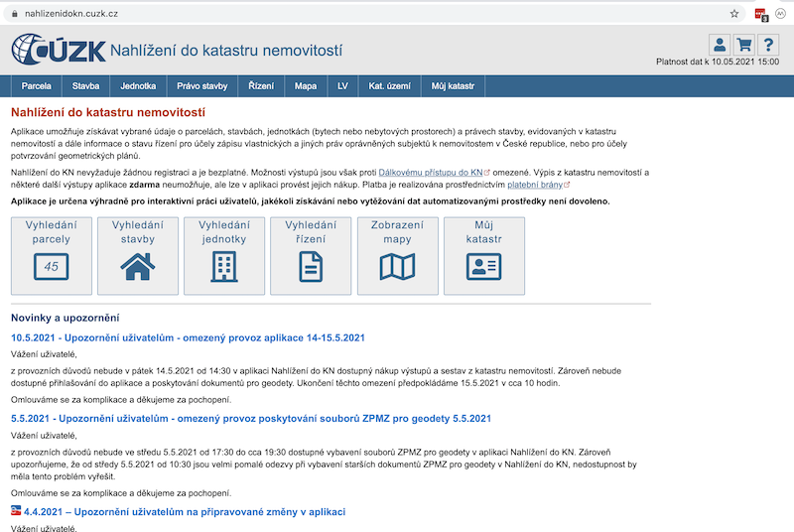Click the ČÚZK logo

pyautogui.click(x=56, y=49)
